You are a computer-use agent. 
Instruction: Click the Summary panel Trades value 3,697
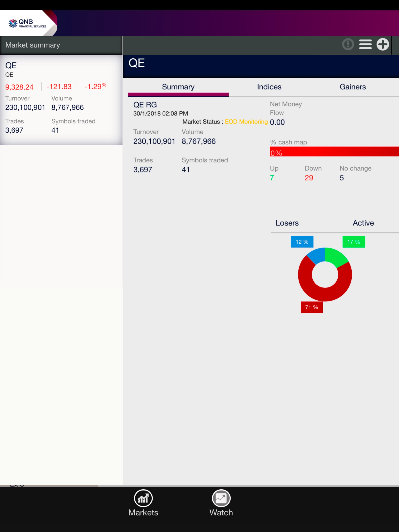tap(143, 170)
